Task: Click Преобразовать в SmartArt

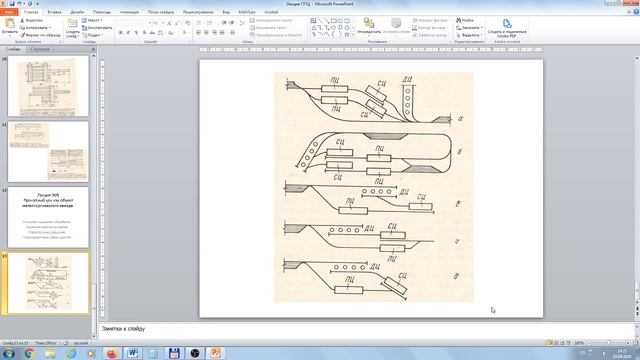Action: 276,35
